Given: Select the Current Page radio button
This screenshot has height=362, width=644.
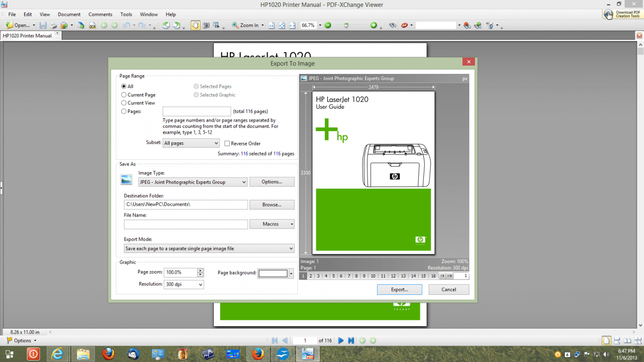Looking at the screenshot, I should point(124,95).
